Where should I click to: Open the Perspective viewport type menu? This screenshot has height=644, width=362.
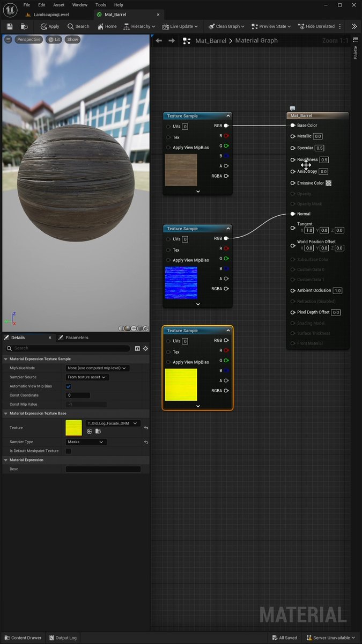click(28, 40)
